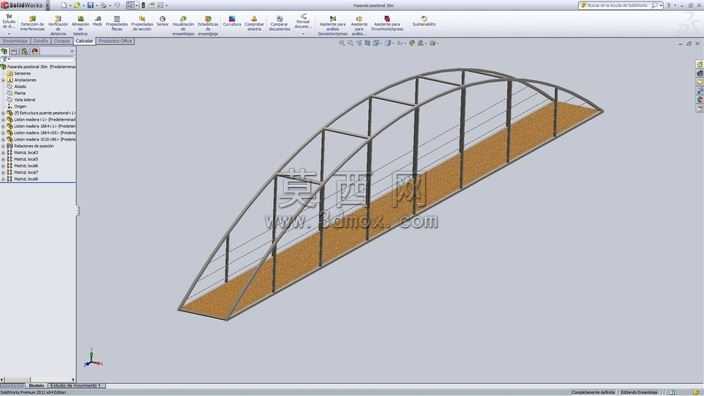Click Comparar documentos tool

pyautogui.click(x=279, y=23)
